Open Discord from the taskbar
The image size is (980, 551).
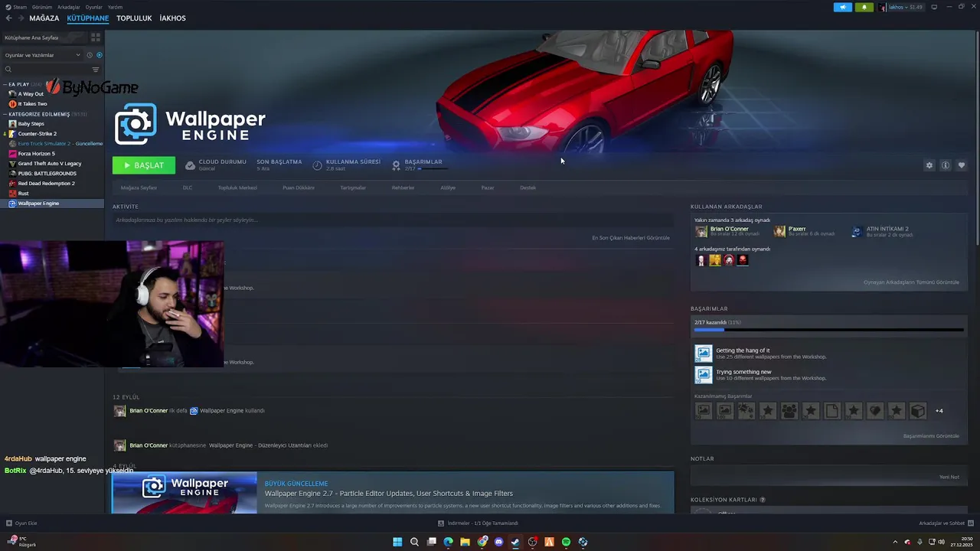coord(498,542)
